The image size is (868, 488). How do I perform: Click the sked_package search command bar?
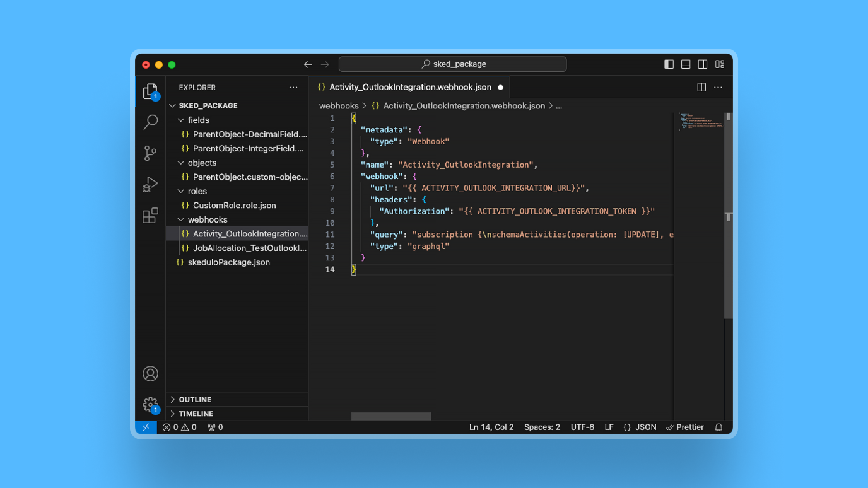point(452,64)
